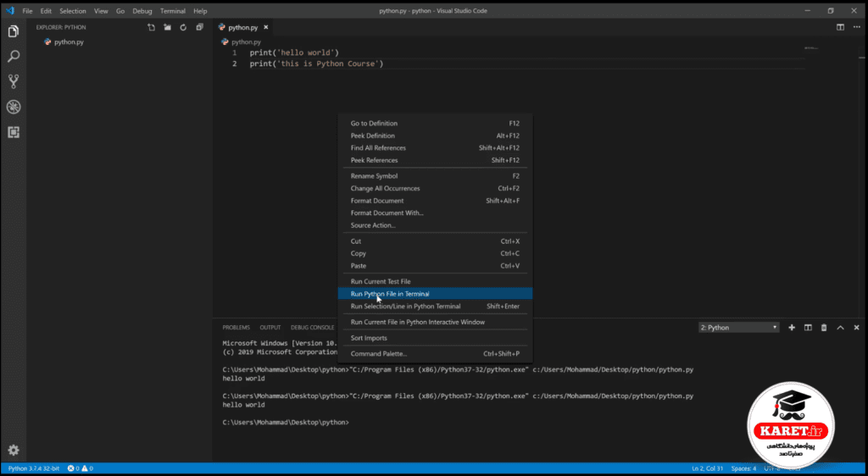
Task: Click Ln 2, Col 31 in status bar
Action: tap(707, 468)
